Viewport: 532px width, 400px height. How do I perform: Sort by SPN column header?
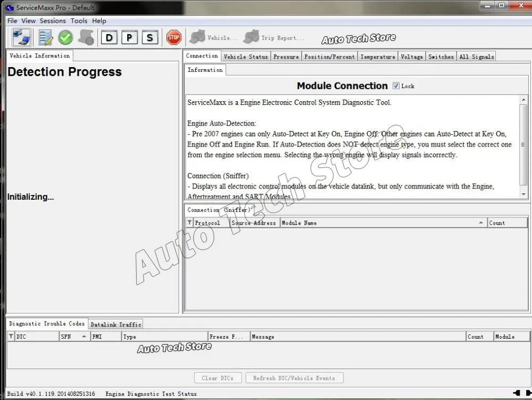(74, 337)
